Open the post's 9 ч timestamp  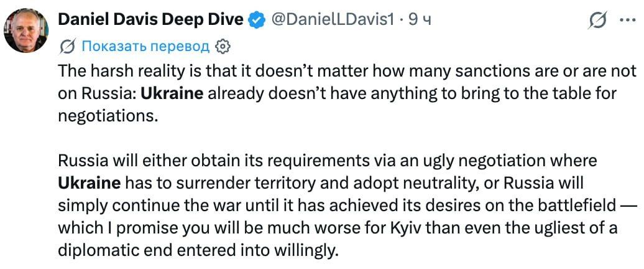418,20
